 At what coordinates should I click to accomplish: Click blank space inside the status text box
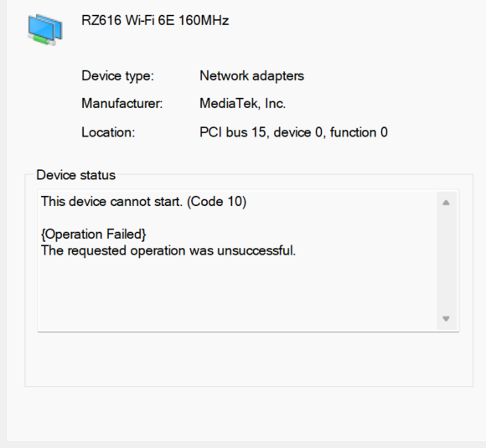[237, 294]
